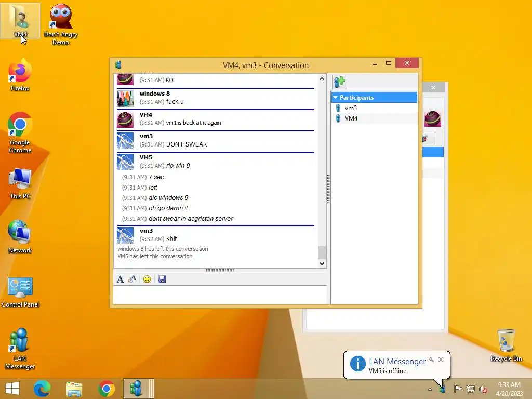Open Chrome from the taskbar
This screenshot has height=399, width=532.
pyautogui.click(x=106, y=389)
